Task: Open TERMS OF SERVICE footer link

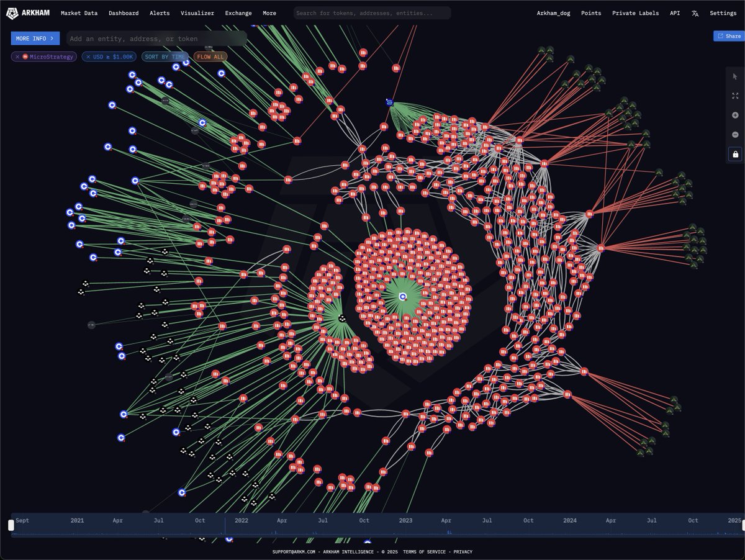Action: coord(424,551)
